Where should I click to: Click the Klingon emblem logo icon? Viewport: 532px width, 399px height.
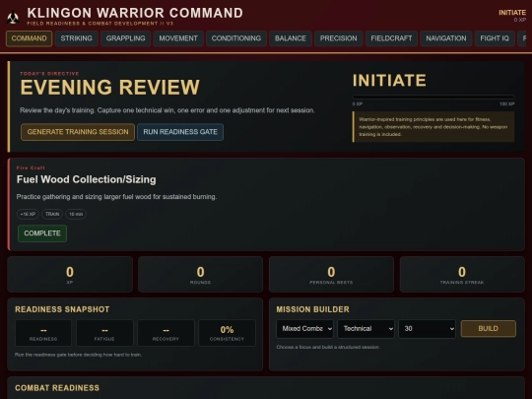click(x=13, y=17)
